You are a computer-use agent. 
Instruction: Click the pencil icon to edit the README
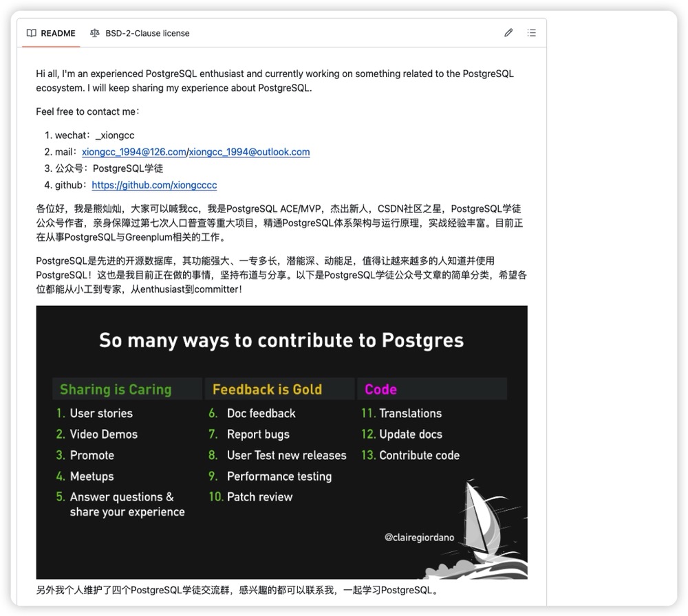tap(508, 33)
